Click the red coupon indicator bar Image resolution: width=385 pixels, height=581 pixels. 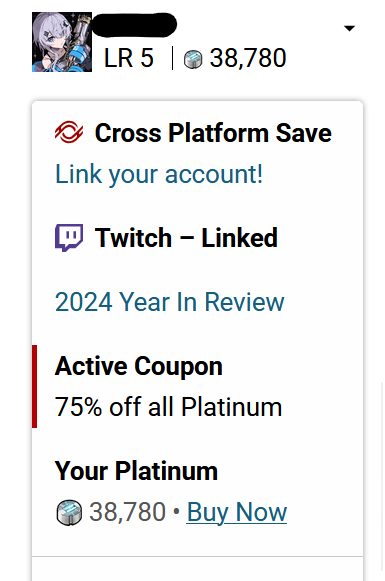(34, 386)
